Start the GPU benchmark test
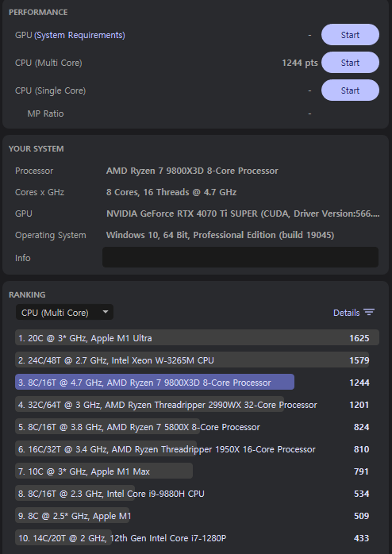This screenshot has height=554, width=392. [350, 35]
